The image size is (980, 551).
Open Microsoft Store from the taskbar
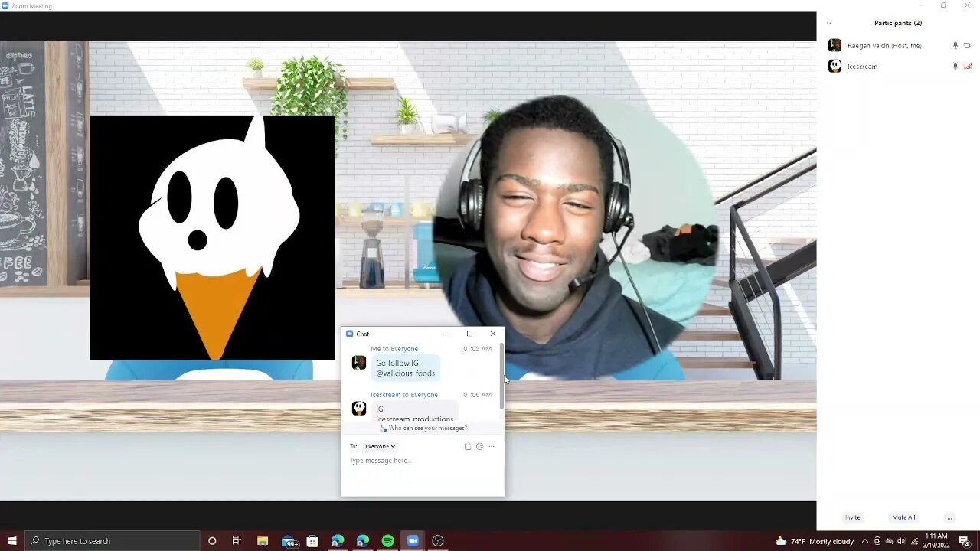(x=312, y=541)
